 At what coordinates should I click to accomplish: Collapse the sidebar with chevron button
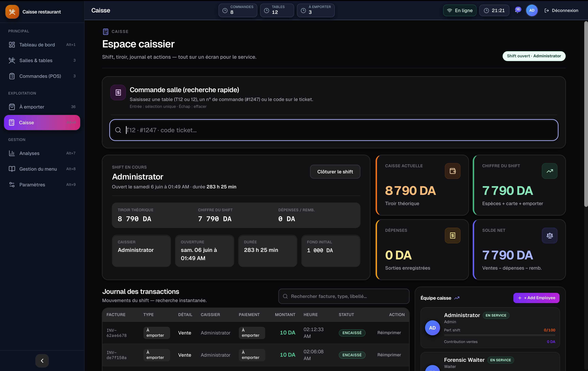pos(42,361)
